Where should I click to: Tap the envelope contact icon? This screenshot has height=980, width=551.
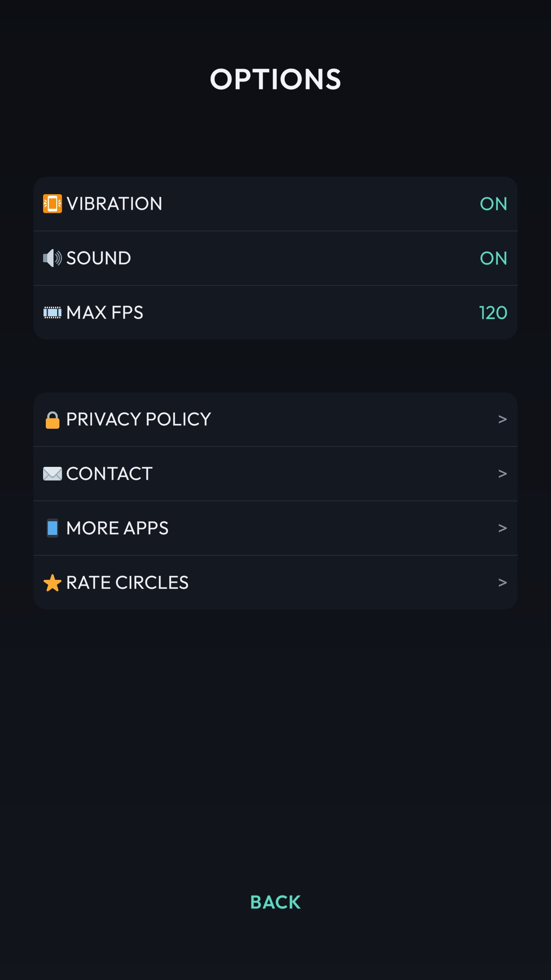(x=52, y=474)
